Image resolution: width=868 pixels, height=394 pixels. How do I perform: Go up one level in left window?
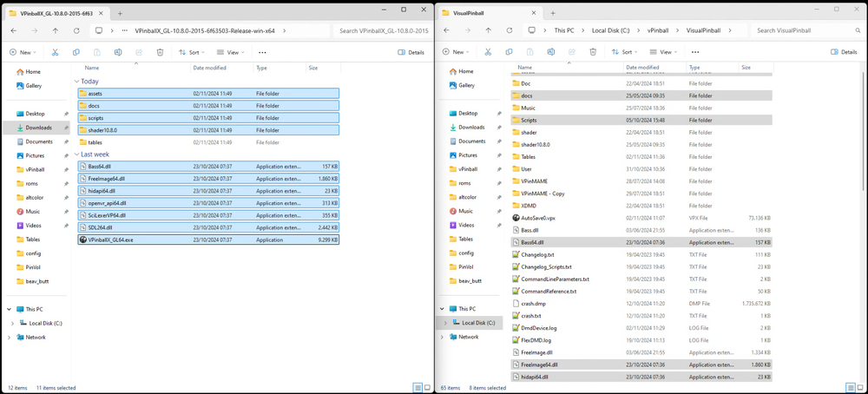pos(56,30)
